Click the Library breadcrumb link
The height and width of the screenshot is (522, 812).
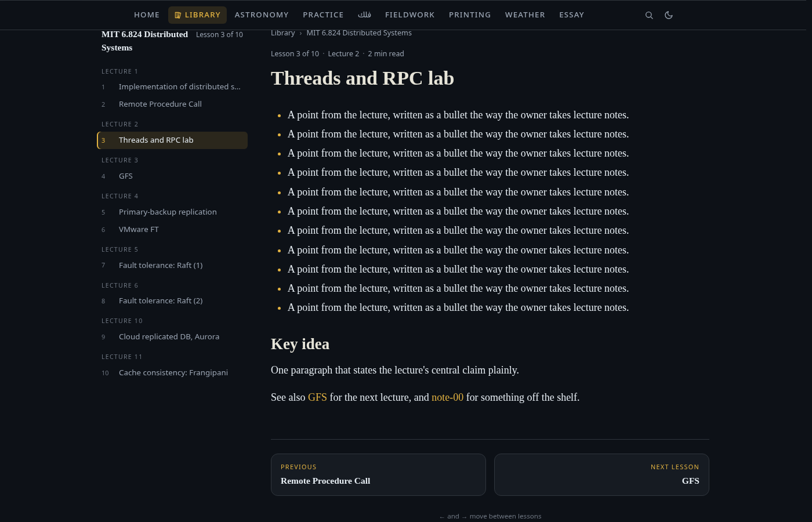(282, 33)
